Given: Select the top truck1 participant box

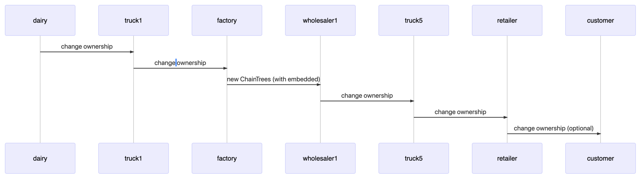Looking at the screenshot, I should 133,20.
